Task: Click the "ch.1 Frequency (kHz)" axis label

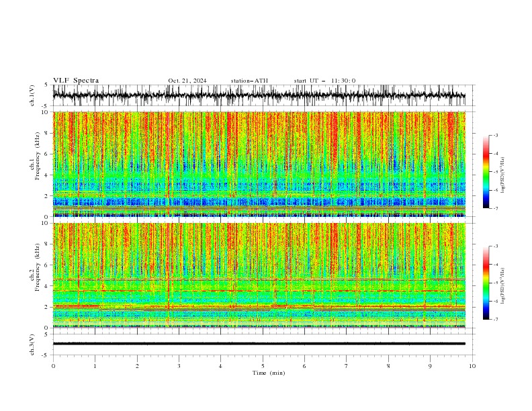Action: 36,155
